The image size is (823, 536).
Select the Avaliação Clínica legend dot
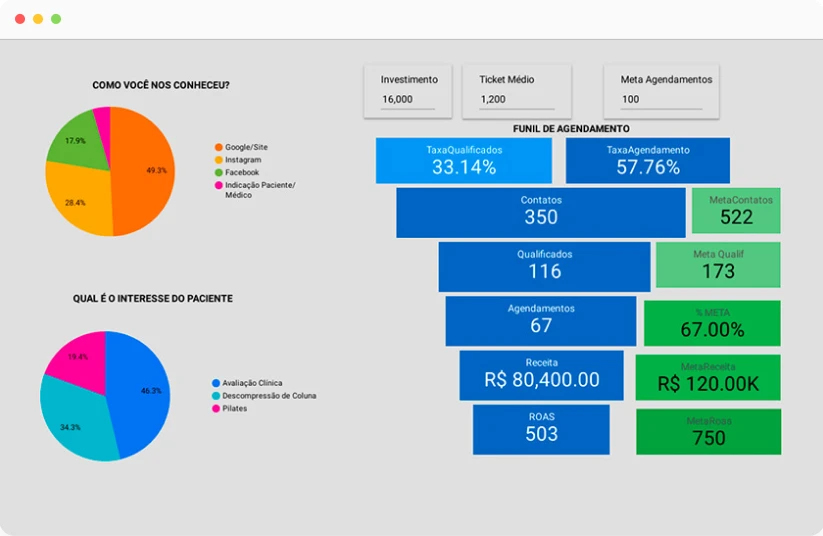[x=215, y=383]
